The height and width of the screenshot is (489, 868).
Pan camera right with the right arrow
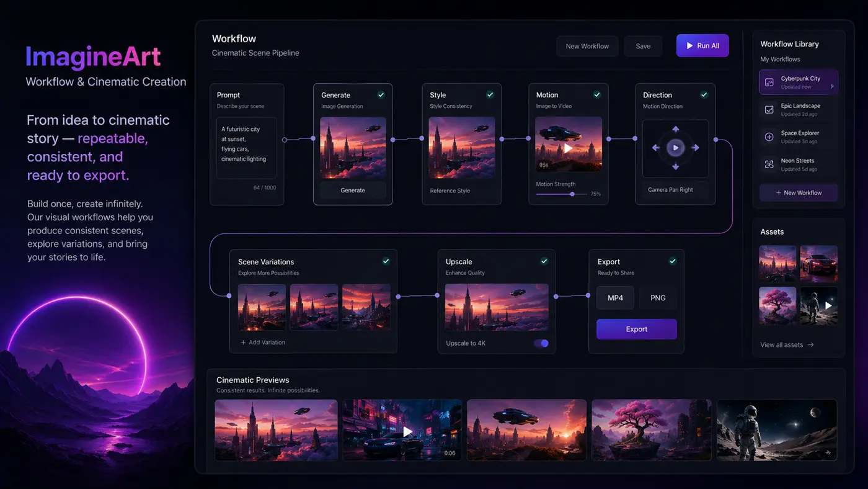(696, 148)
